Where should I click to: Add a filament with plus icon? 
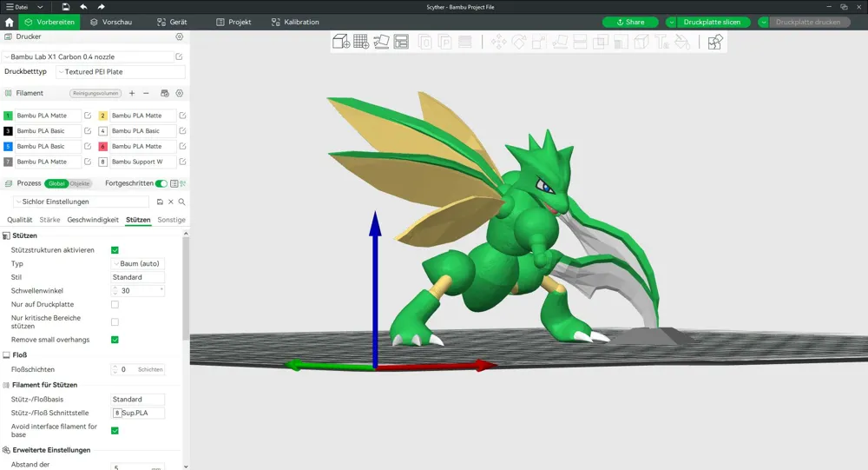(x=132, y=93)
